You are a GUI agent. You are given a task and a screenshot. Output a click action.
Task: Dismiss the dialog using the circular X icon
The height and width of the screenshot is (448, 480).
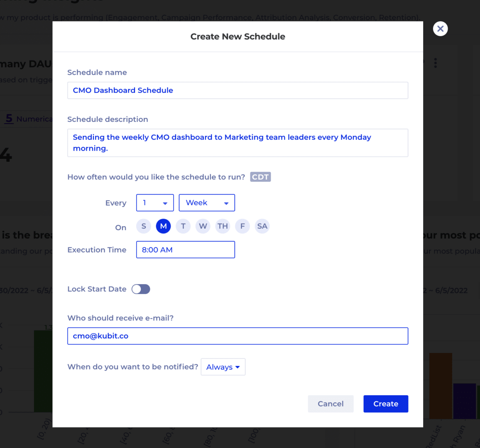(440, 29)
